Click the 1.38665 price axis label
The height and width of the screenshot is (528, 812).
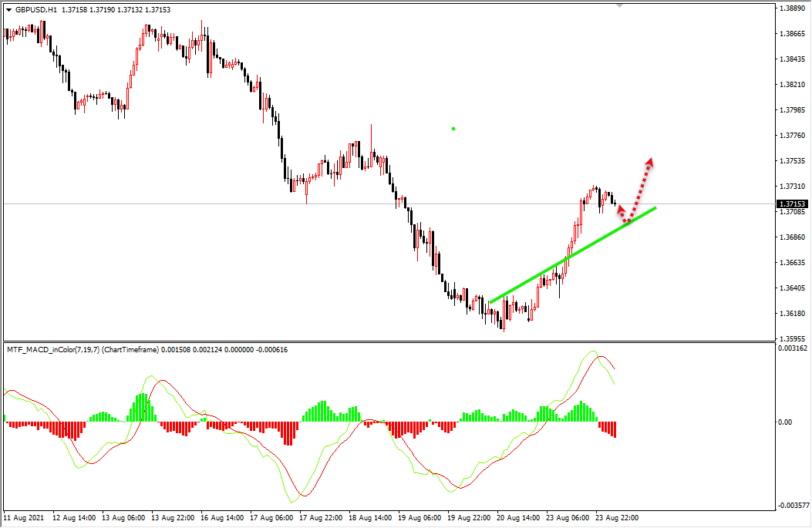tap(793, 34)
